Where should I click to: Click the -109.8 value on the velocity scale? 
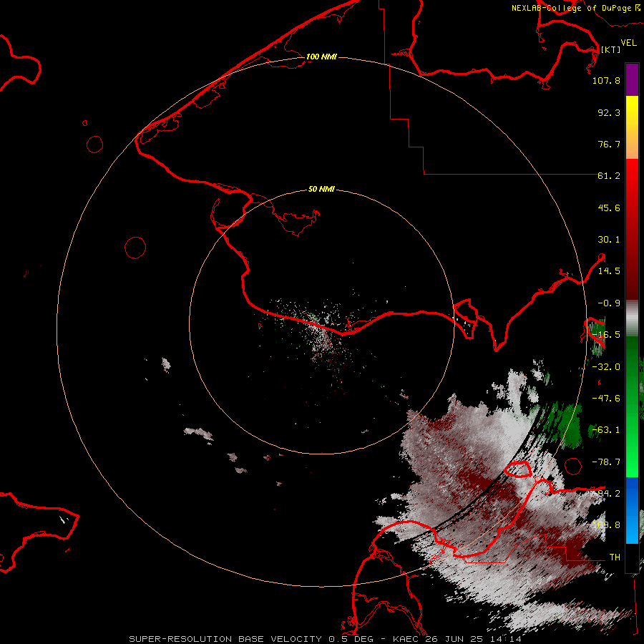coord(604,525)
